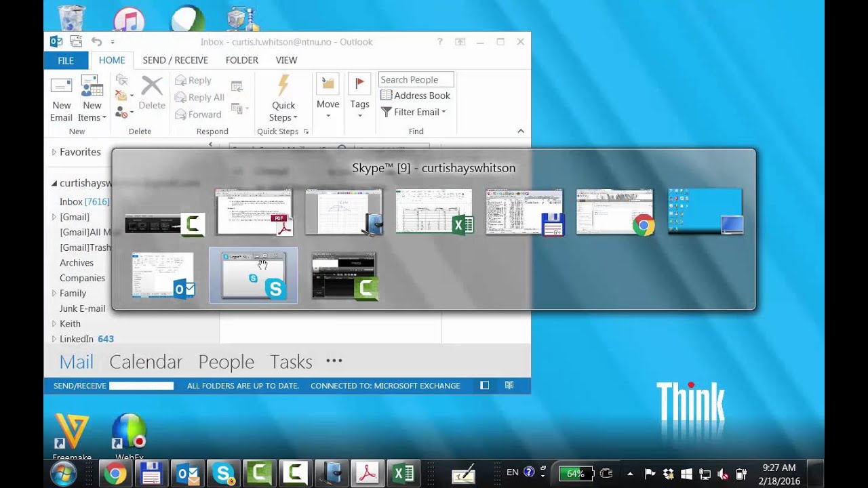Click the Send/Receive All Folders quick access icon
Image resolution: width=868 pixels, height=488 pixels.
pos(76,42)
